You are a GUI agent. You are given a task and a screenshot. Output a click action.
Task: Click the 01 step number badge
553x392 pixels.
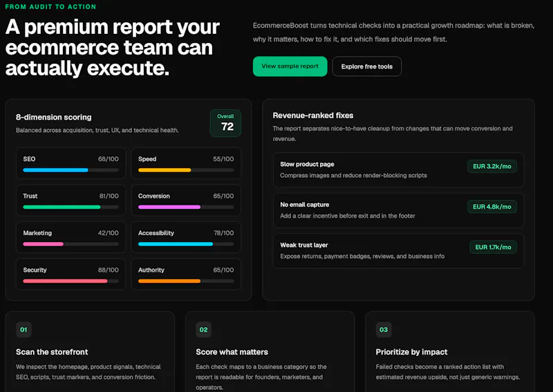click(24, 330)
